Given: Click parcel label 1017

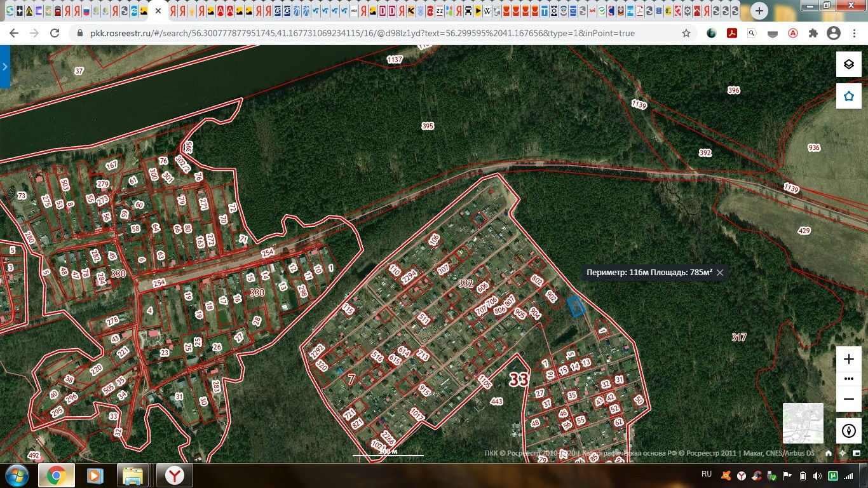Looking at the screenshot, I should tap(417, 414).
